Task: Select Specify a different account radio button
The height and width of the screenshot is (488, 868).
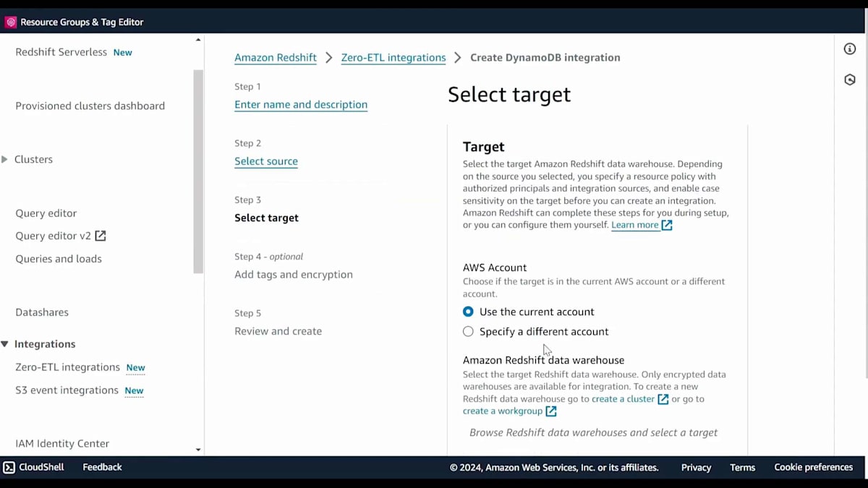Action: 468,331
